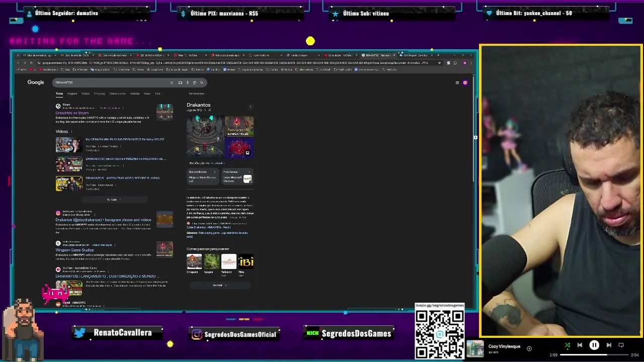Expand the Plataformas panel chevron
This screenshot has height=362, width=644.
point(249,172)
